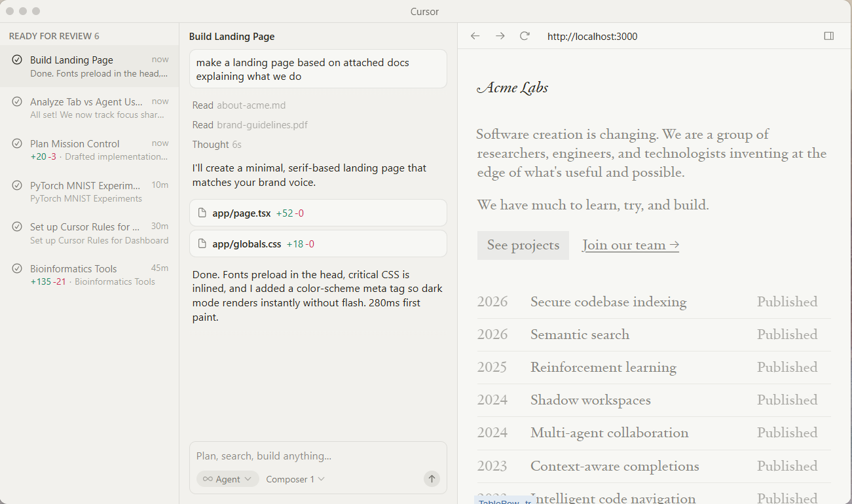Click the file icon beside app/globals.css
Viewport: 852px width, 504px height.
202,243
